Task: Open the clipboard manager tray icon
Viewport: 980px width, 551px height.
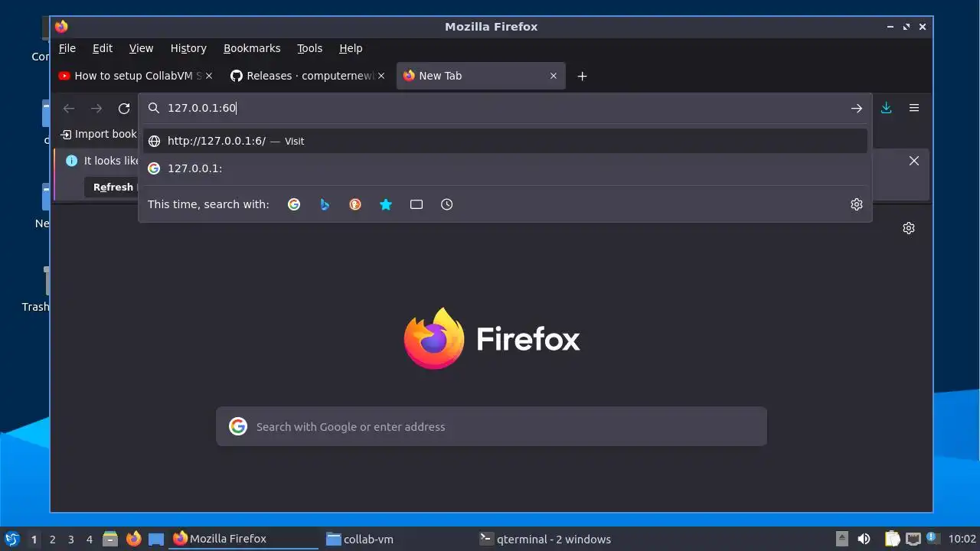Action: click(x=892, y=539)
